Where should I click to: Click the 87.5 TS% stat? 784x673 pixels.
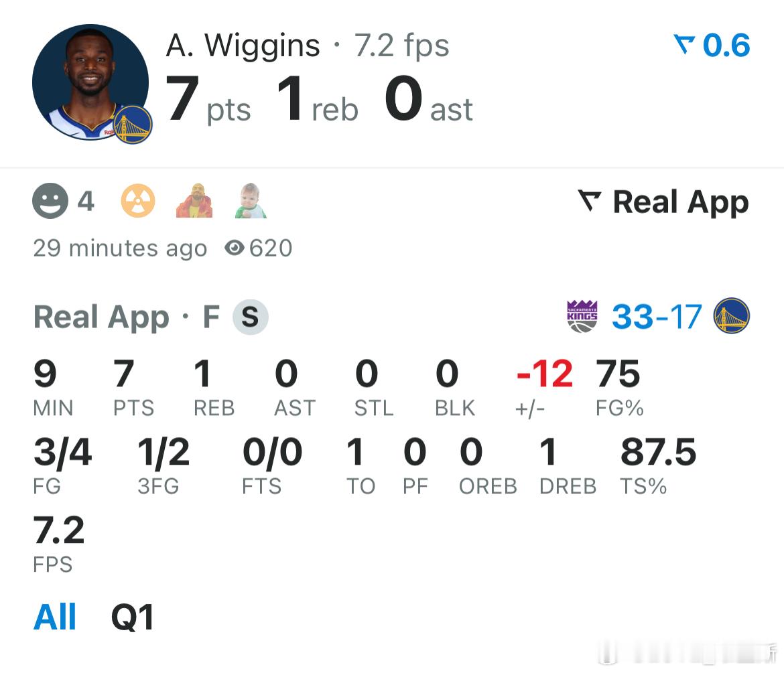pos(658,453)
